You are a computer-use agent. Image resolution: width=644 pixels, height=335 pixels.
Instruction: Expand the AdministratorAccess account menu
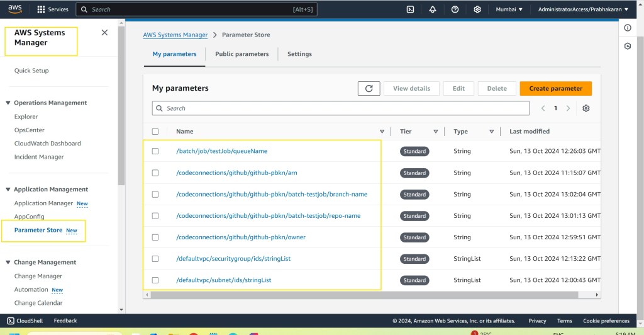(583, 9)
